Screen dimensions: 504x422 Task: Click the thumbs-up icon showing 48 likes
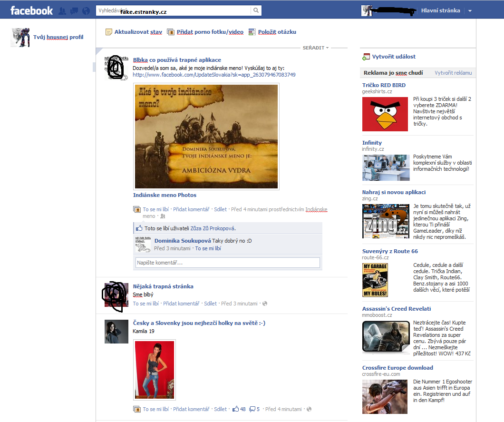235,409
